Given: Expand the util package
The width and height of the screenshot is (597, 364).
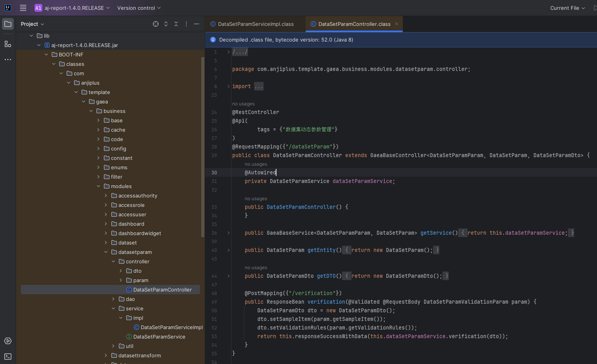Looking at the screenshot, I should coord(113,346).
